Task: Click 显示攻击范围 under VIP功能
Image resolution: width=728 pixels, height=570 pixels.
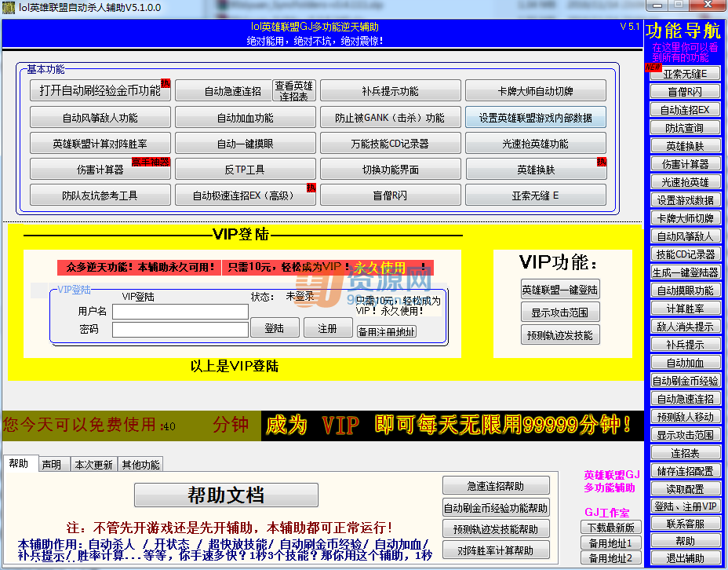Action: pos(560,312)
